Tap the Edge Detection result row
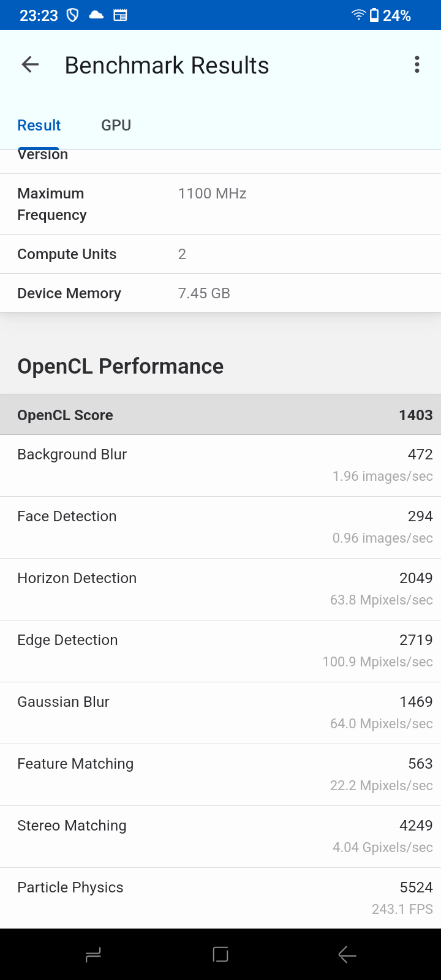Image resolution: width=441 pixels, height=980 pixels. point(221,651)
